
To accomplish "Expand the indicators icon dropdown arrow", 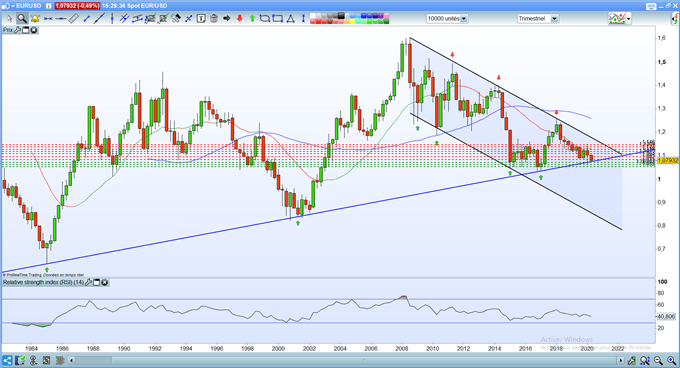I will (x=628, y=19).
